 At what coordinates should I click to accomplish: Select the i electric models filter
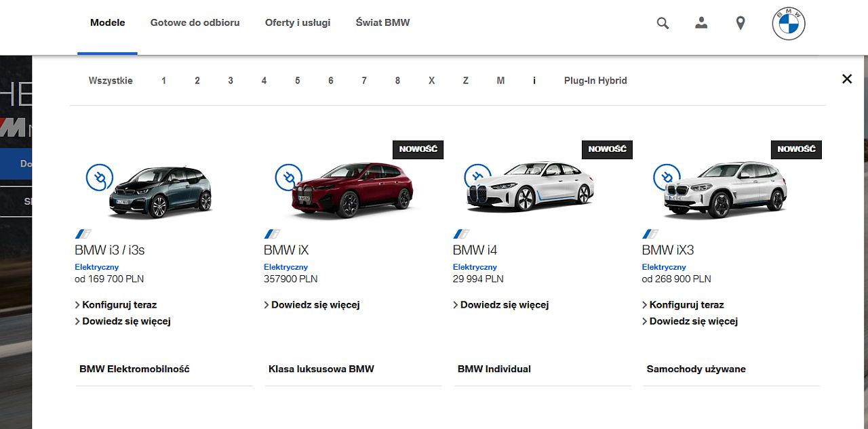[x=534, y=81]
